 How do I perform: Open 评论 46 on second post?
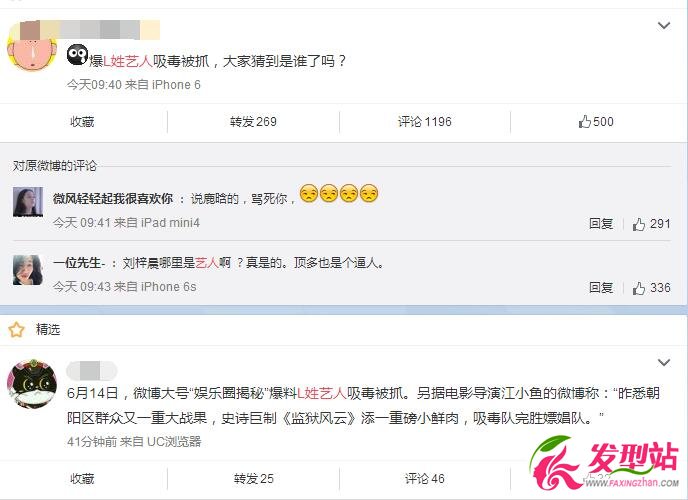point(424,479)
